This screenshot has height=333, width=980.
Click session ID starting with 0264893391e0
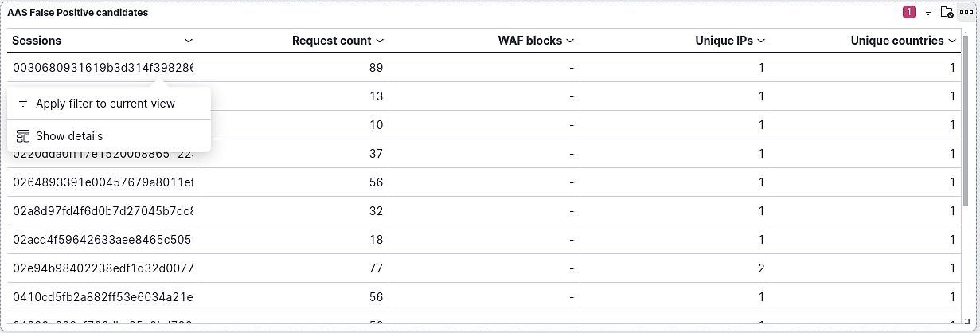coord(102,182)
